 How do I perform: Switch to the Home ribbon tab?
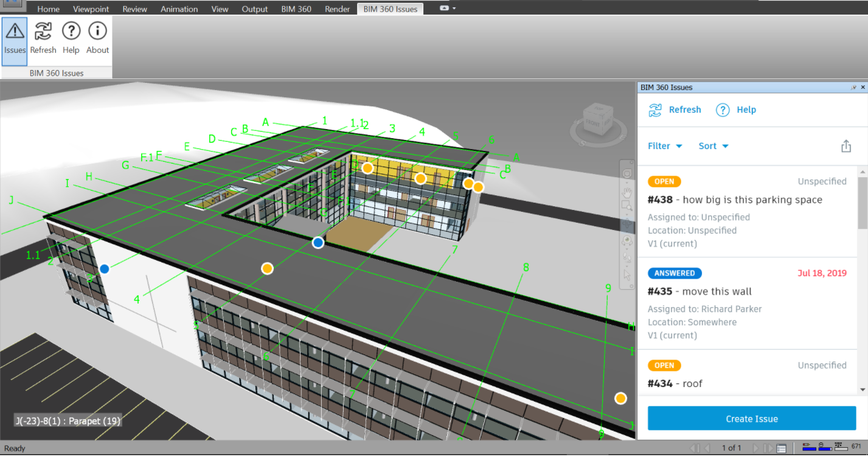(x=49, y=9)
